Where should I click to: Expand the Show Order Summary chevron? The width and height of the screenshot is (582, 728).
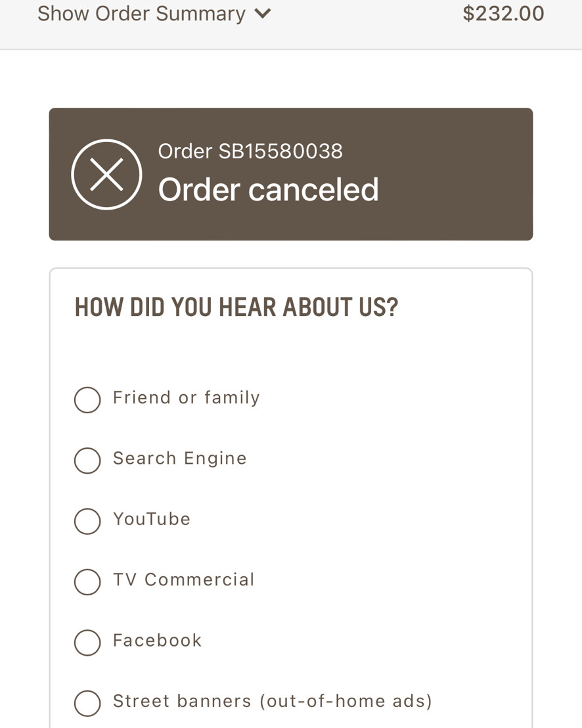click(x=263, y=13)
